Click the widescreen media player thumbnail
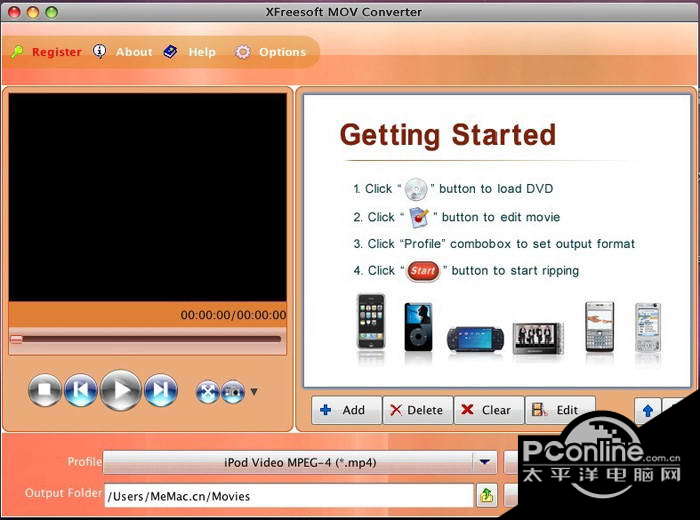This screenshot has width=700, height=520. tap(538, 338)
